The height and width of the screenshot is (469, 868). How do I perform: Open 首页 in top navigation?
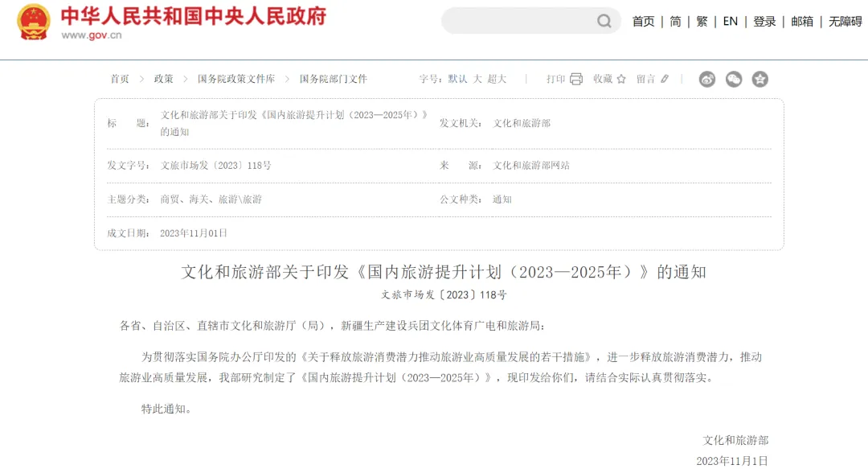pyautogui.click(x=643, y=22)
